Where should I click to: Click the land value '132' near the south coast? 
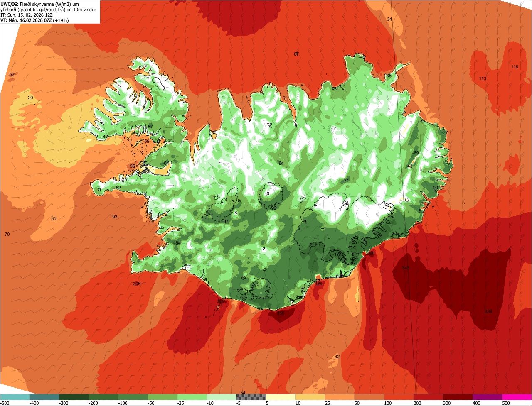click(x=244, y=298)
